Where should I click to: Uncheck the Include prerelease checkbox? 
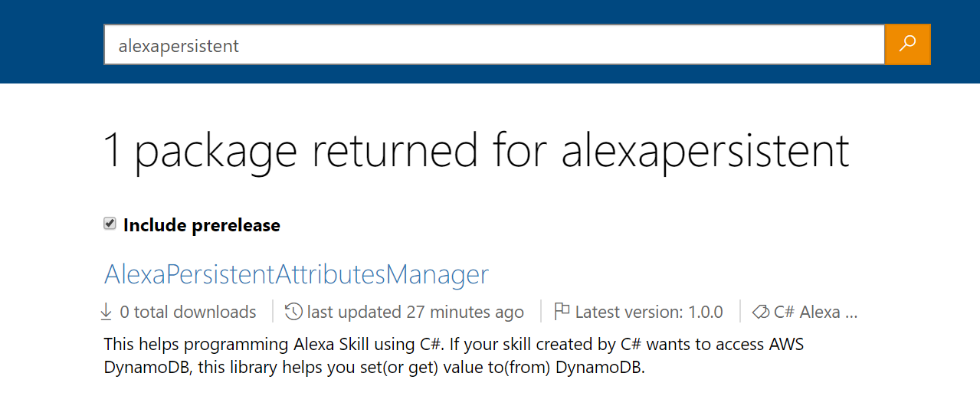(x=110, y=224)
